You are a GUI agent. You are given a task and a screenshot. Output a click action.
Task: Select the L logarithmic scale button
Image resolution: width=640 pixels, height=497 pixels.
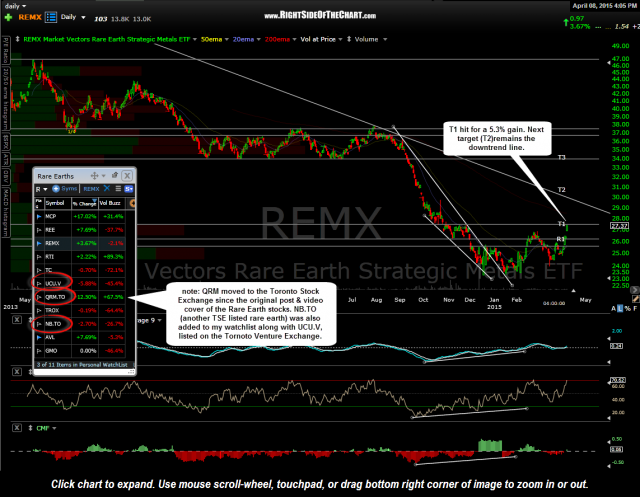click(620, 309)
